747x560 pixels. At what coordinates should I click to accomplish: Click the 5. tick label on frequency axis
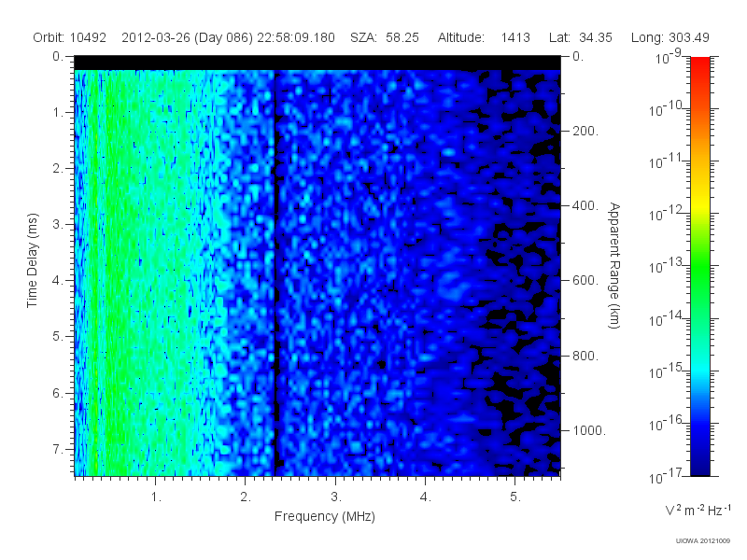(515, 497)
